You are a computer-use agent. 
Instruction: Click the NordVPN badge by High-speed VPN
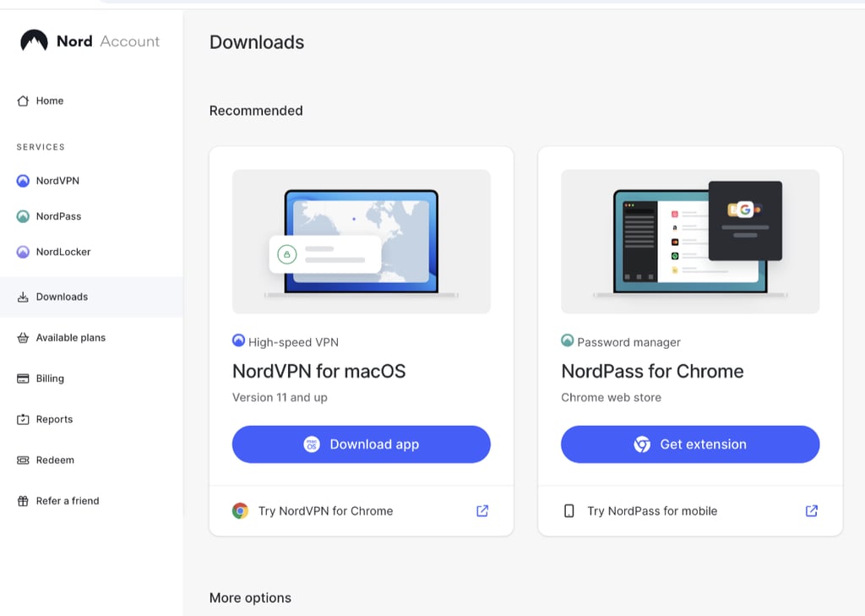click(238, 341)
